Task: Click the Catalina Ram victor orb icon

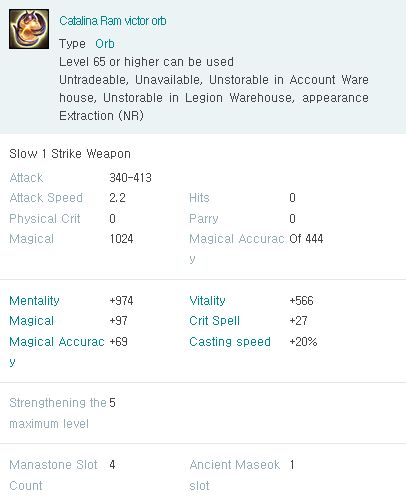Action: click(29, 29)
